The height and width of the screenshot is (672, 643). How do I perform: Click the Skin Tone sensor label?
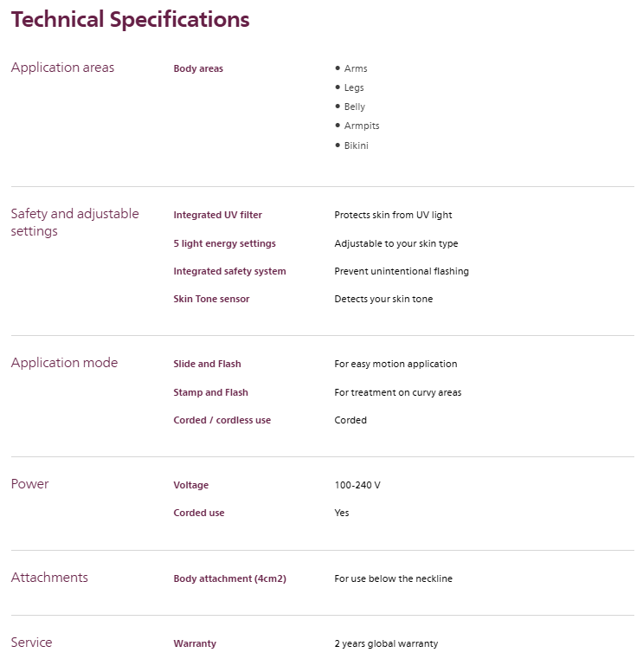[x=211, y=299]
